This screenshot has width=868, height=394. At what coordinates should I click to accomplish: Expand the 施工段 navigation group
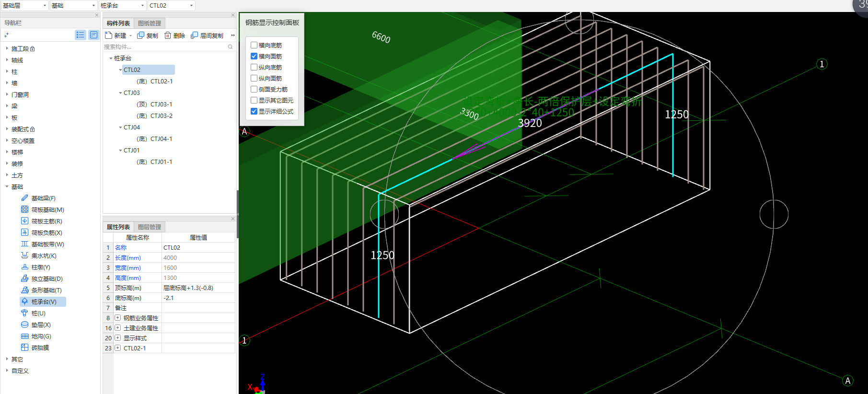click(7, 48)
